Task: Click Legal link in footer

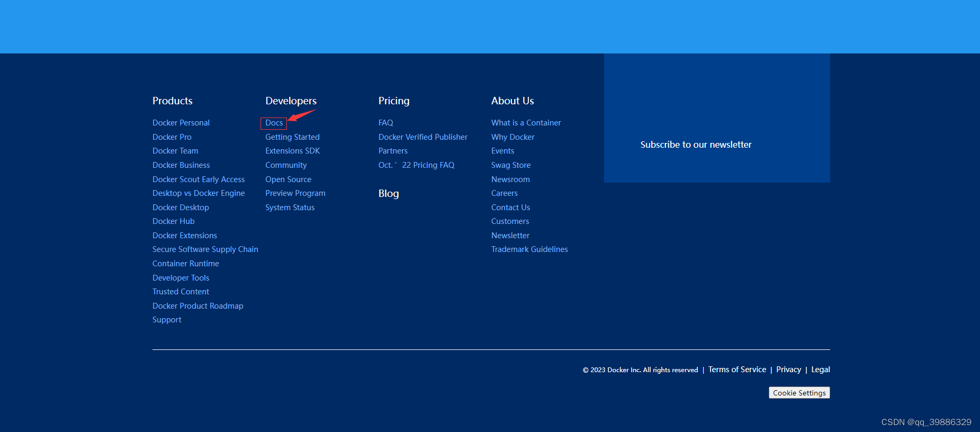Action: [x=821, y=370]
